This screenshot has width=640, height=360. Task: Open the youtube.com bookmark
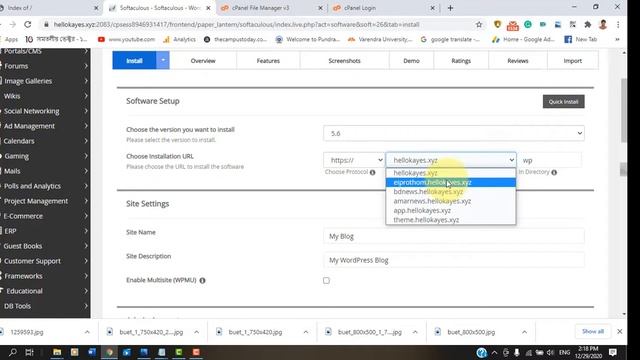tap(127, 39)
